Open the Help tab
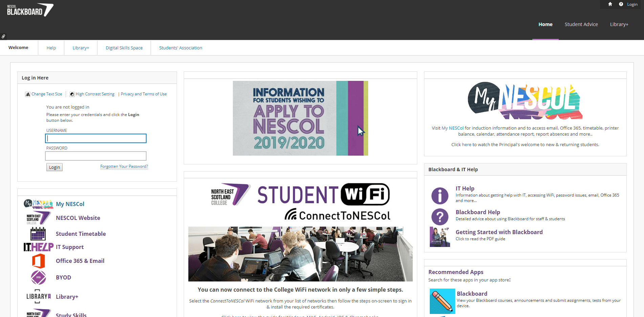The height and width of the screenshot is (317, 644). click(x=51, y=48)
